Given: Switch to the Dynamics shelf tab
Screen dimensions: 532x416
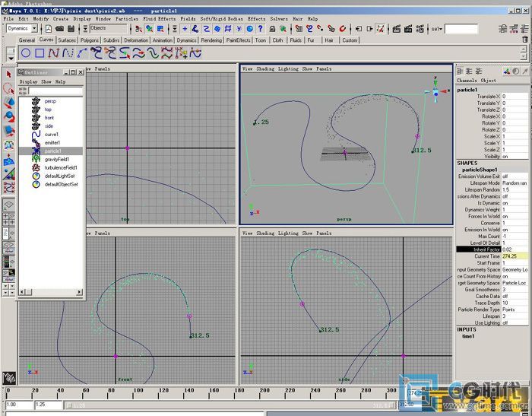Looking at the screenshot, I should [186, 40].
